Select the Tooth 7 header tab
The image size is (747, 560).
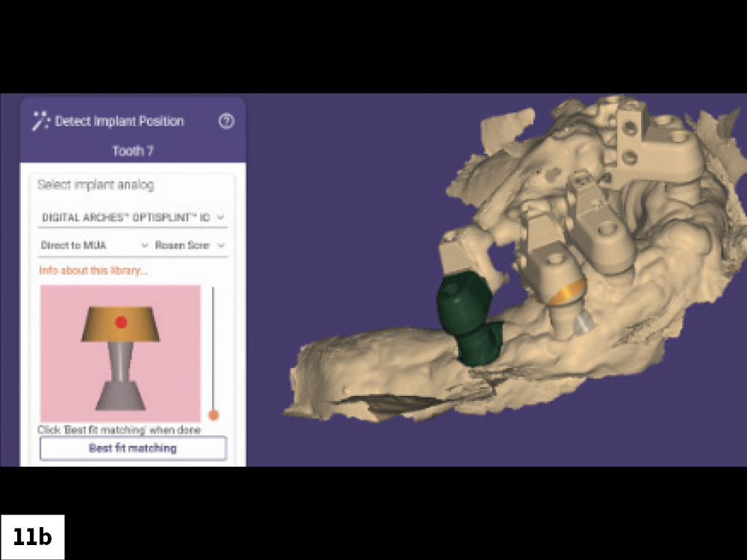click(131, 150)
